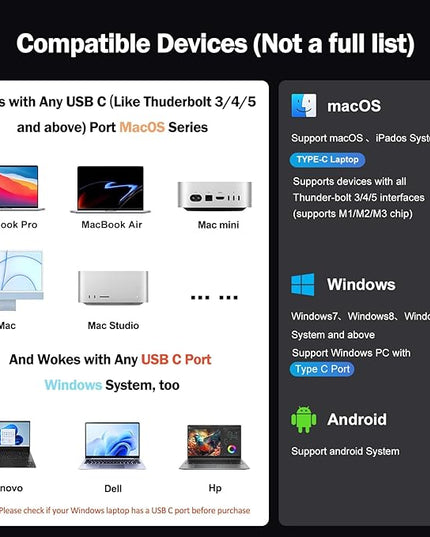Click the Android heading text
The width and height of the screenshot is (430, 537).
click(x=357, y=420)
